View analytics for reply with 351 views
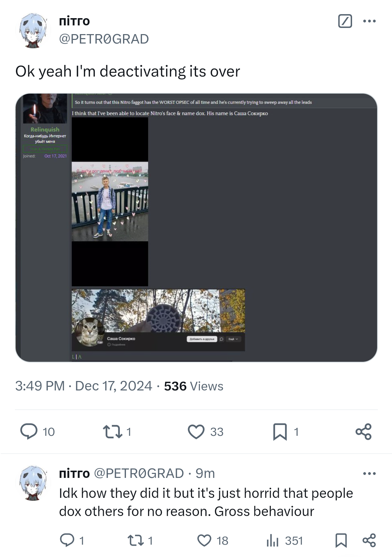Screen dimensions: 392x557 click(x=284, y=540)
